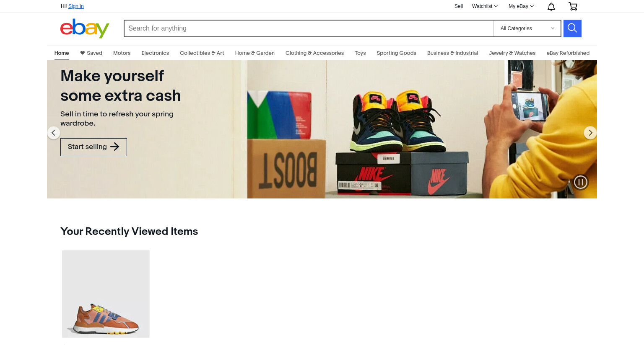Select the Jewelry & Watches tab
Screen dimensions: 644x345
(x=512, y=53)
